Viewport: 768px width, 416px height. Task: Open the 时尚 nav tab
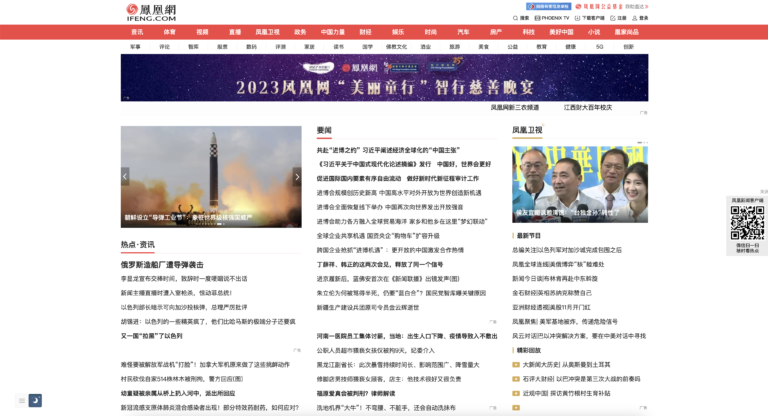(x=431, y=32)
